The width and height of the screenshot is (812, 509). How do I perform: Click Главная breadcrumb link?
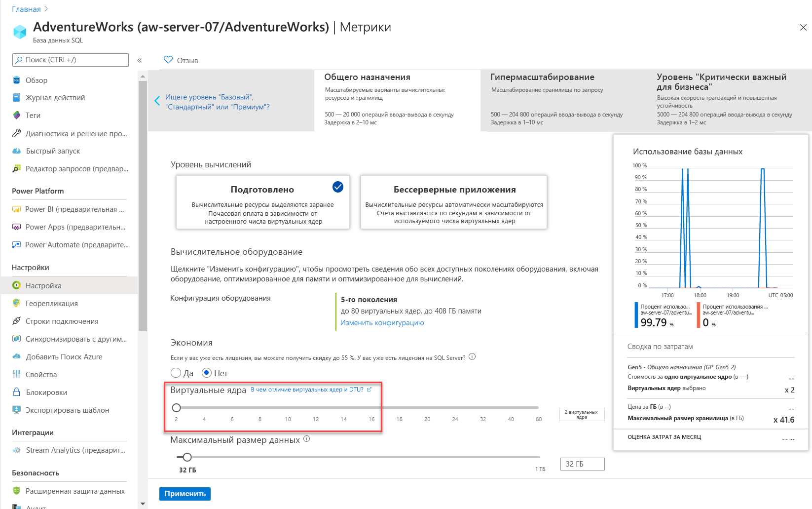pyautogui.click(x=26, y=9)
